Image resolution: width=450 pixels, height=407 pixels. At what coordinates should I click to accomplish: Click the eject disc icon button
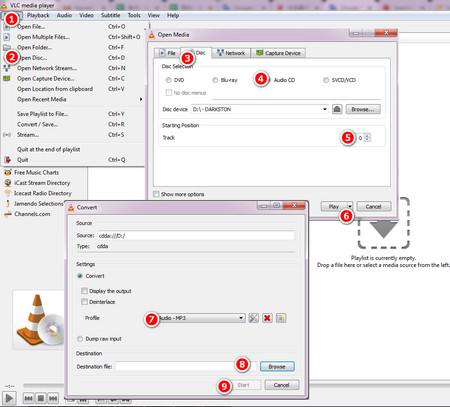pyautogui.click(x=337, y=109)
